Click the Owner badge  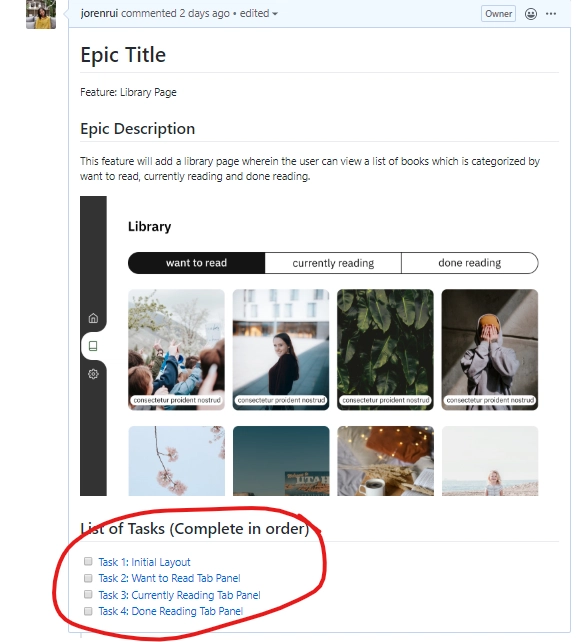click(x=498, y=14)
